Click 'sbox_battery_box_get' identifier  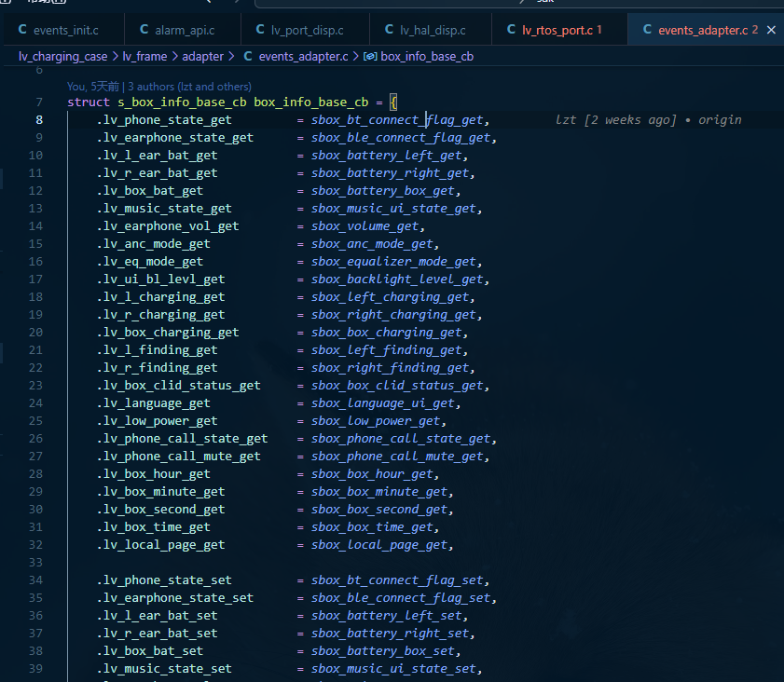(383, 191)
